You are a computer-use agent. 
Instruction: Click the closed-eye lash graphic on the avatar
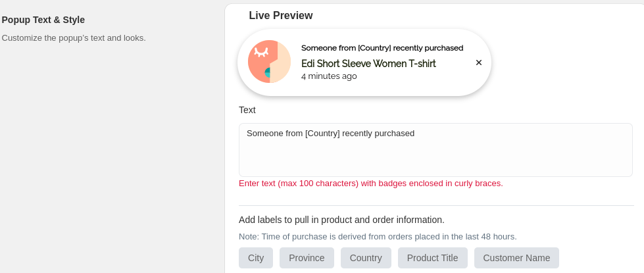pos(261,52)
